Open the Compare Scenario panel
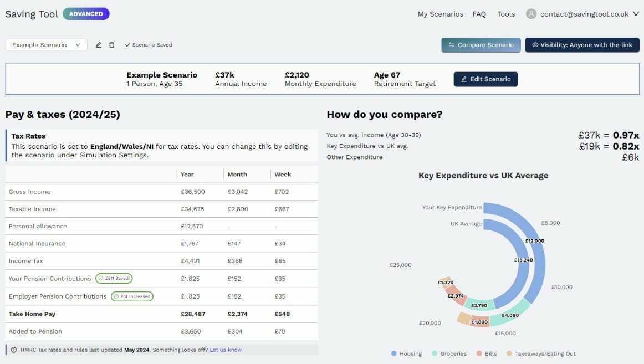Viewport: 644px width, 364px height. [481, 44]
